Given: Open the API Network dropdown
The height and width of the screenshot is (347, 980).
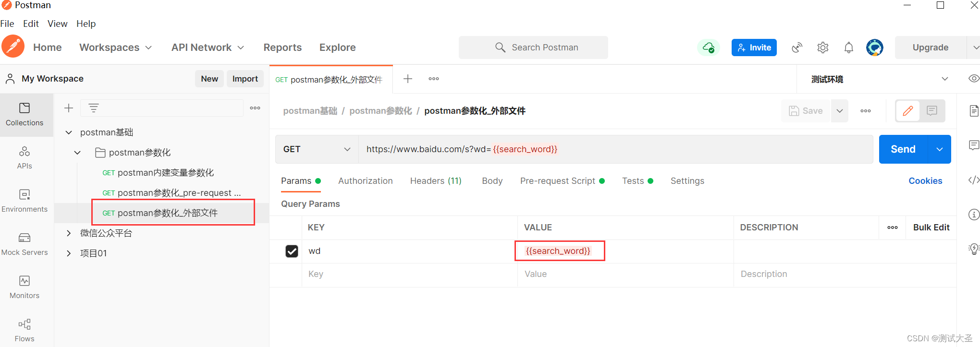Looking at the screenshot, I should 208,48.
